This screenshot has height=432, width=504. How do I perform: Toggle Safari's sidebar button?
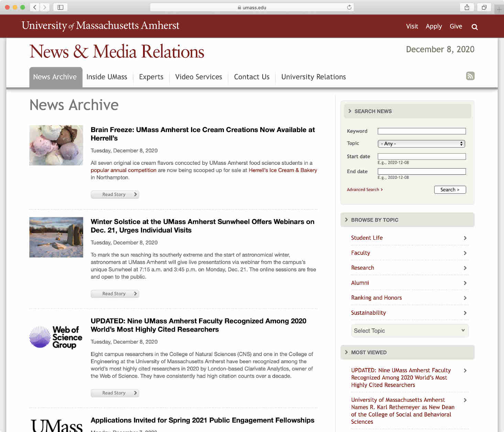coord(61,7)
